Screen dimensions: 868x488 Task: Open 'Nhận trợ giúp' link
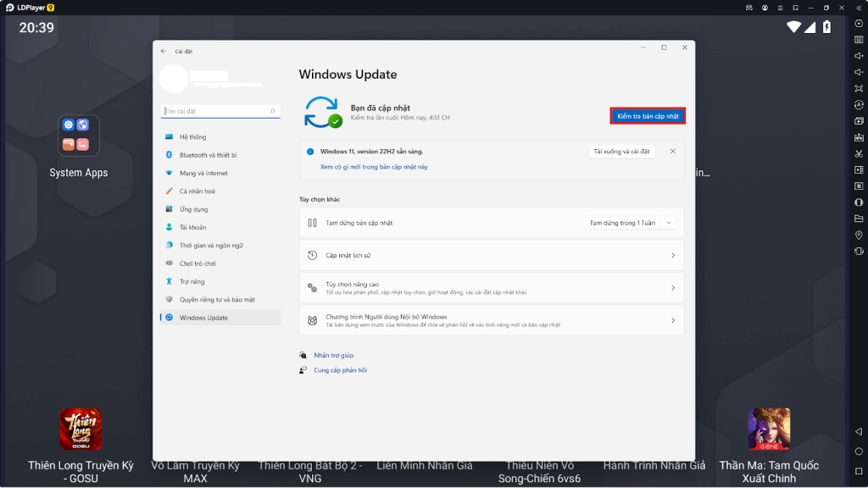pos(333,355)
